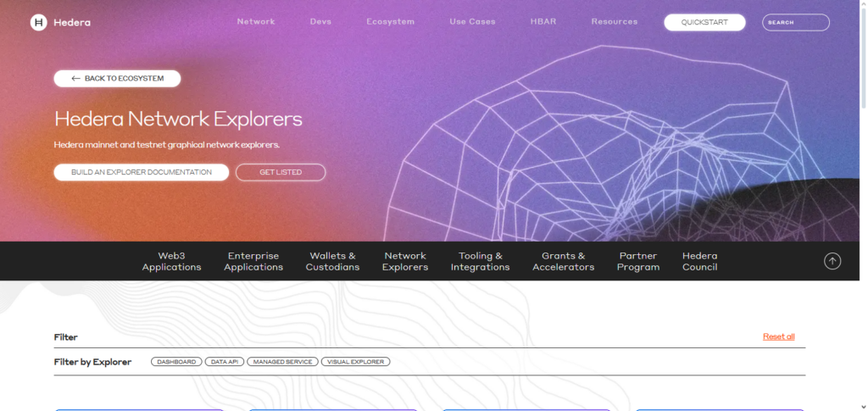This screenshot has height=411, width=868.
Task: Go to Web3 Applications section
Action: pos(171,261)
